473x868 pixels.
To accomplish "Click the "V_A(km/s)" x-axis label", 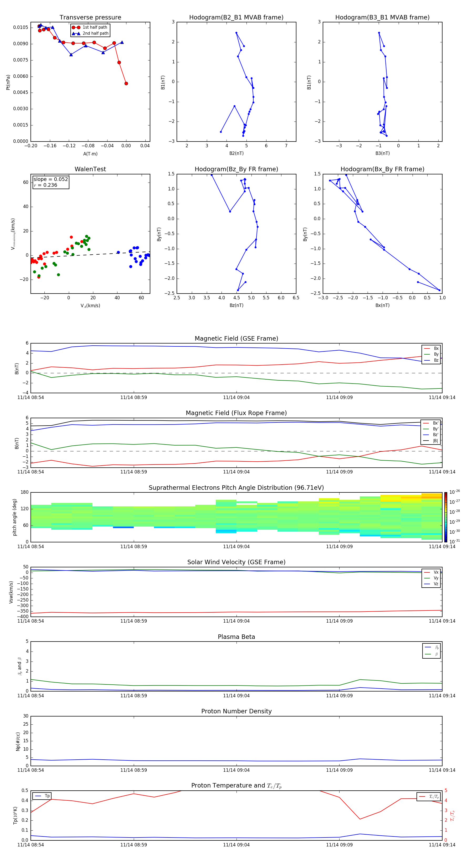I will click(90, 306).
